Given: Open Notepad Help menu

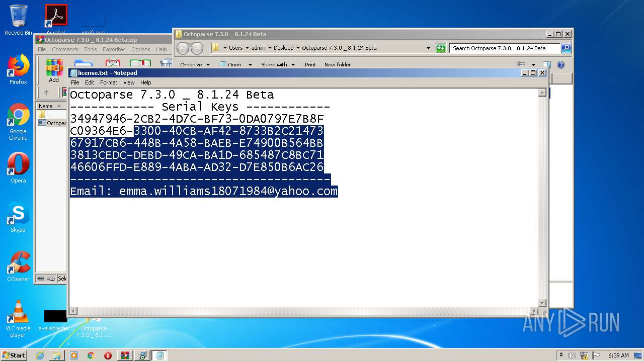Looking at the screenshot, I should tap(146, 82).
